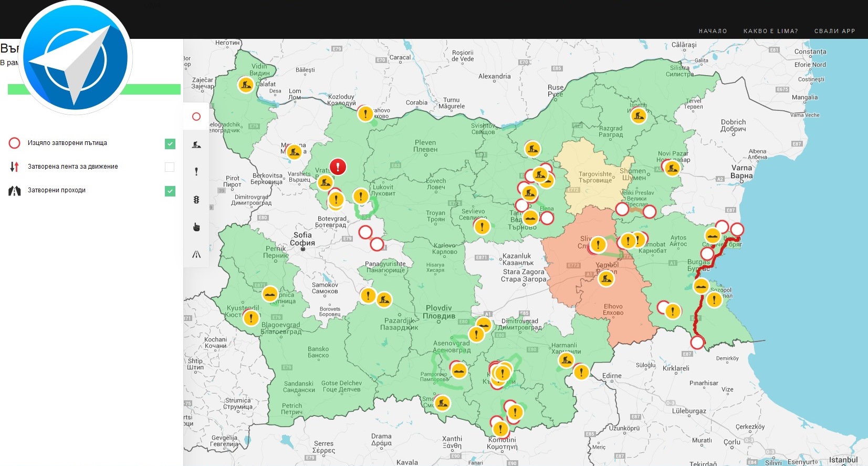Open the road lanes category icon
This screenshot has width=868, height=466.
[x=196, y=254]
